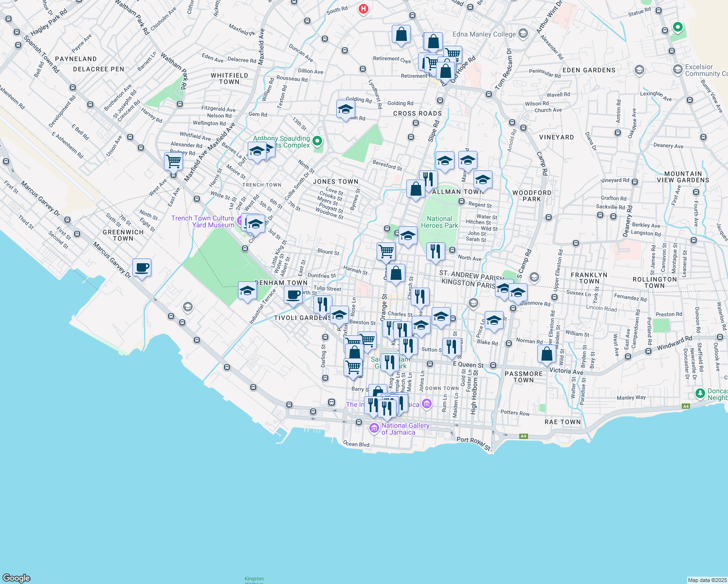Viewport: 728px width, 584px height.
Task: Click the hospital marker near South Rd
Action: point(363,9)
